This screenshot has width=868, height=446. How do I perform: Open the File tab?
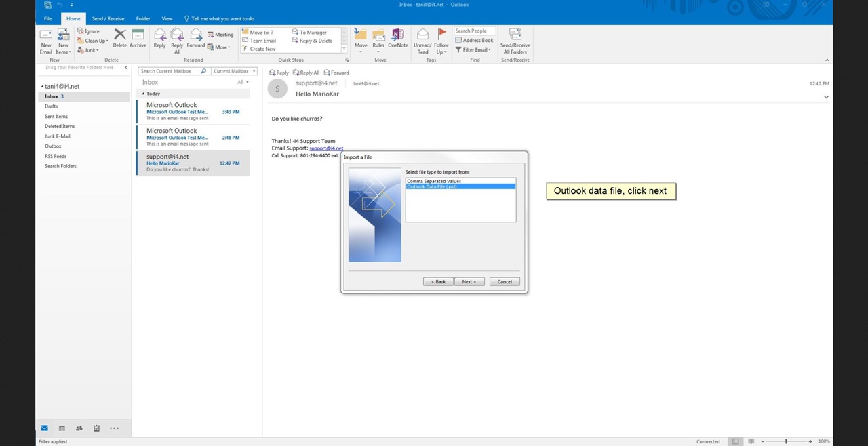pyautogui.click(x=47, y=18)
